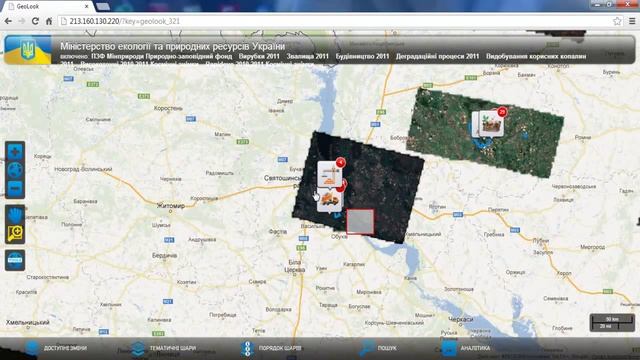
Task: Click the globe print icon in left toolbar
Action: click(x=15, y=260)
